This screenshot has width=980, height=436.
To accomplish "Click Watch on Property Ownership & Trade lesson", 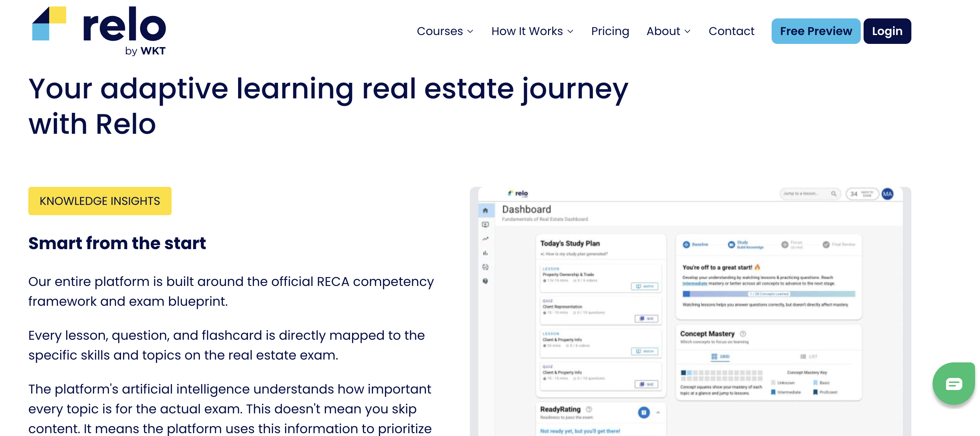I will [645, 287].
